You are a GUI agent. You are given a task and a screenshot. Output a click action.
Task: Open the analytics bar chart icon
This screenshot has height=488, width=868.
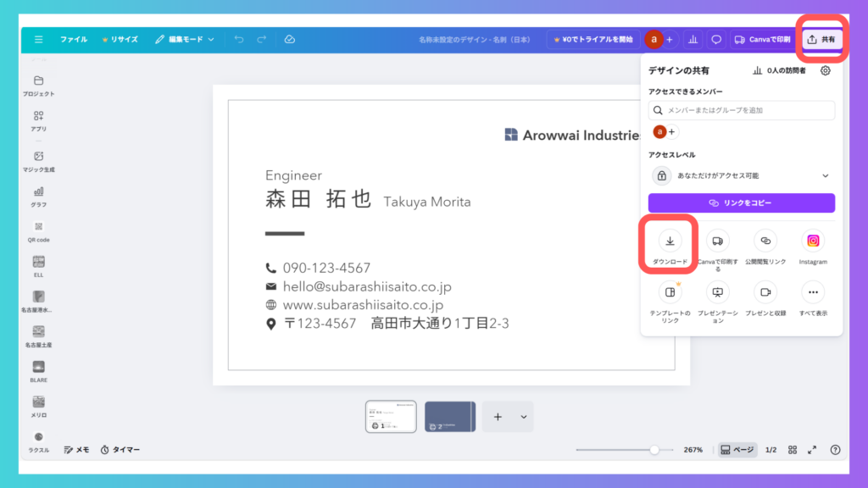[x=693, y=40]
